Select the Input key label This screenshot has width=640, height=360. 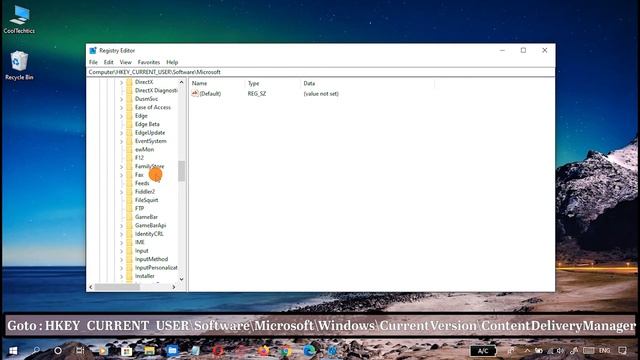[x=142, y=251]
